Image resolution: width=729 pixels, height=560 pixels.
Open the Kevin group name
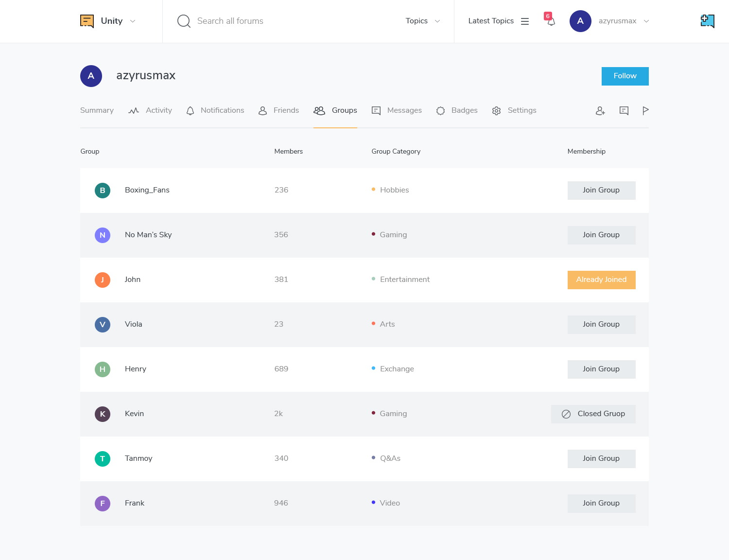point(135,414)
